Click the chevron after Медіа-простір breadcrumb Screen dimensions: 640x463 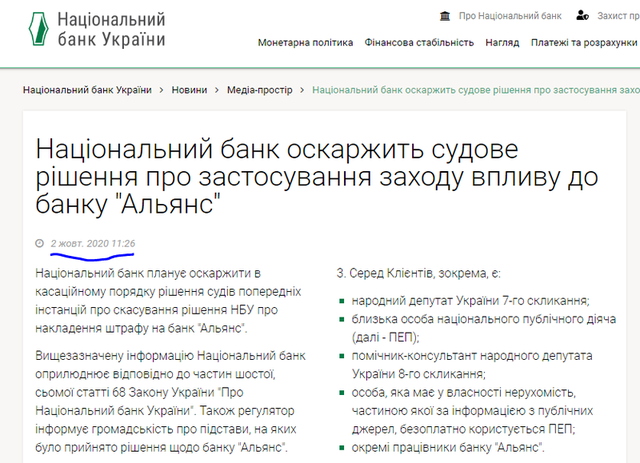(303, 90)
